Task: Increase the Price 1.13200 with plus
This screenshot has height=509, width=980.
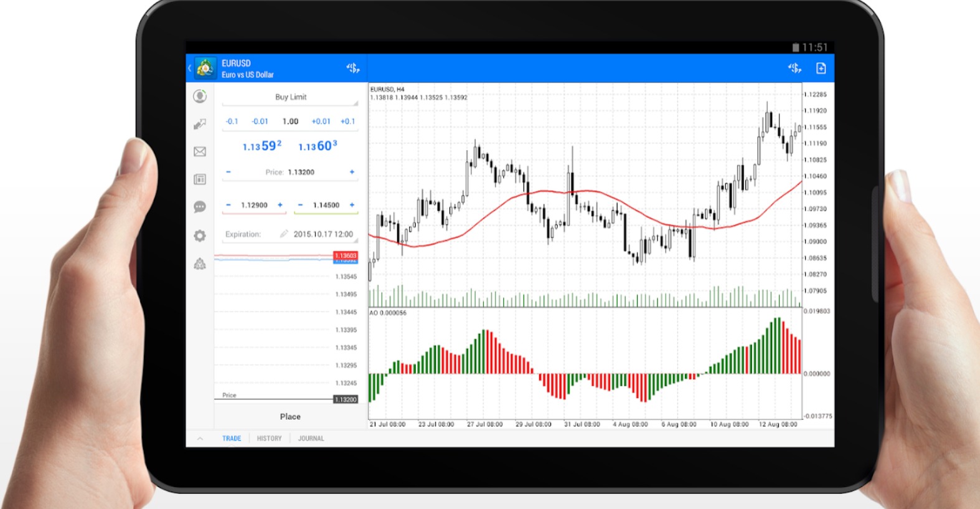Action: click(352, 172)
